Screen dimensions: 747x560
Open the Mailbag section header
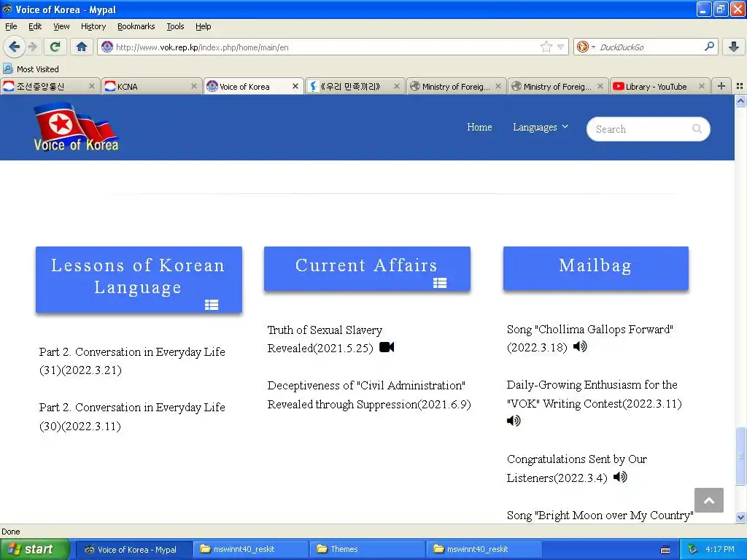tap(595, 268)
